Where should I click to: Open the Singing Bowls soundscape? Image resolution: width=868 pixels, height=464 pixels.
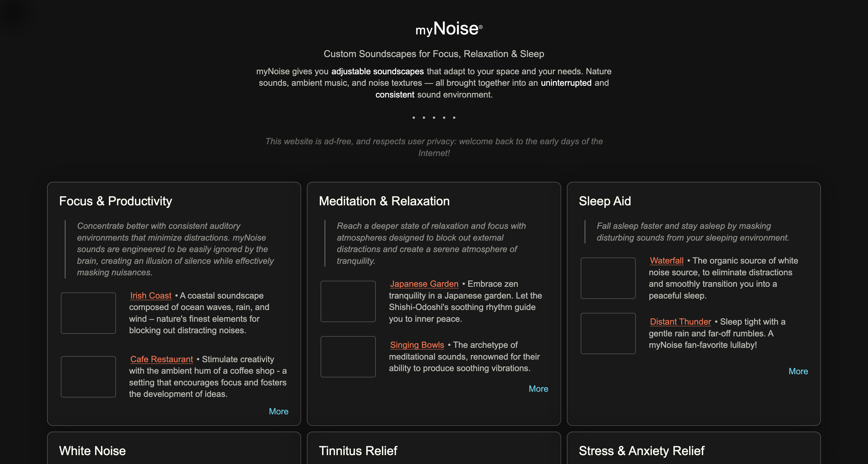[x=417, y=345]
